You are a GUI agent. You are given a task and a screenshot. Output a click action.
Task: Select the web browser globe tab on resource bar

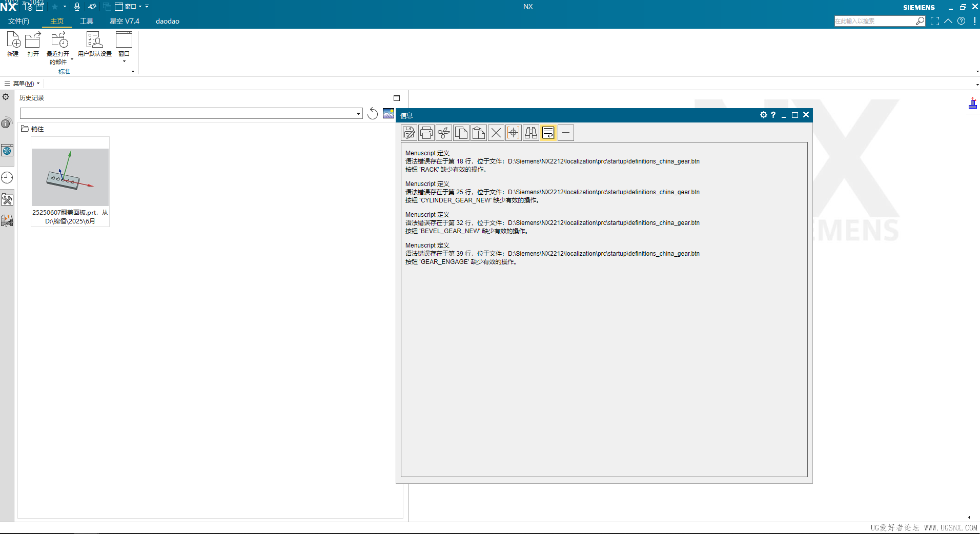tap(7, 151)
